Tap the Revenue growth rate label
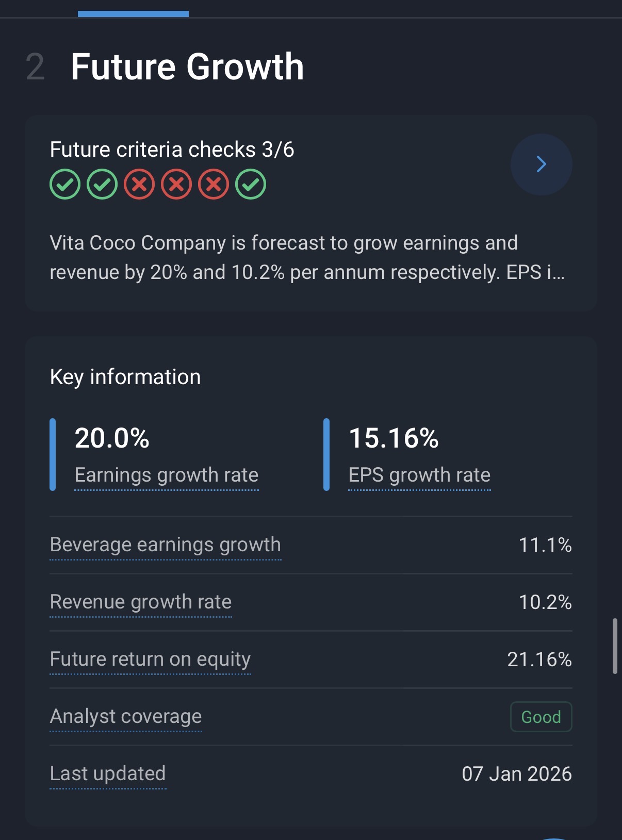The width and height of the screenshot is (622, 840). coord(141,602)
